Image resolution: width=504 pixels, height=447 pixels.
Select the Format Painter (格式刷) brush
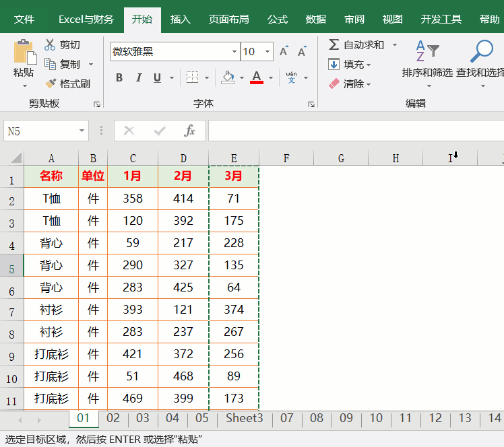(51, 83)
